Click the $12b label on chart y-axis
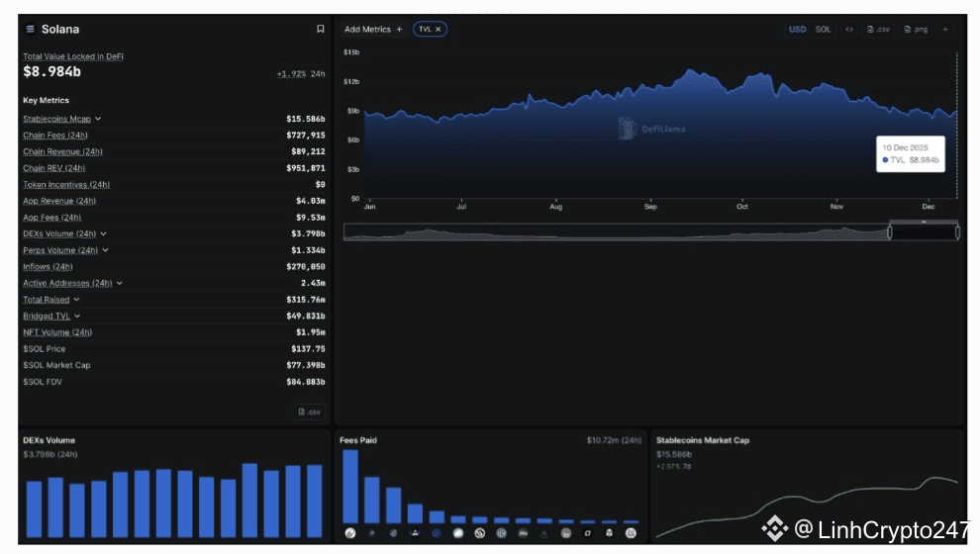 (x=351, y=82)
